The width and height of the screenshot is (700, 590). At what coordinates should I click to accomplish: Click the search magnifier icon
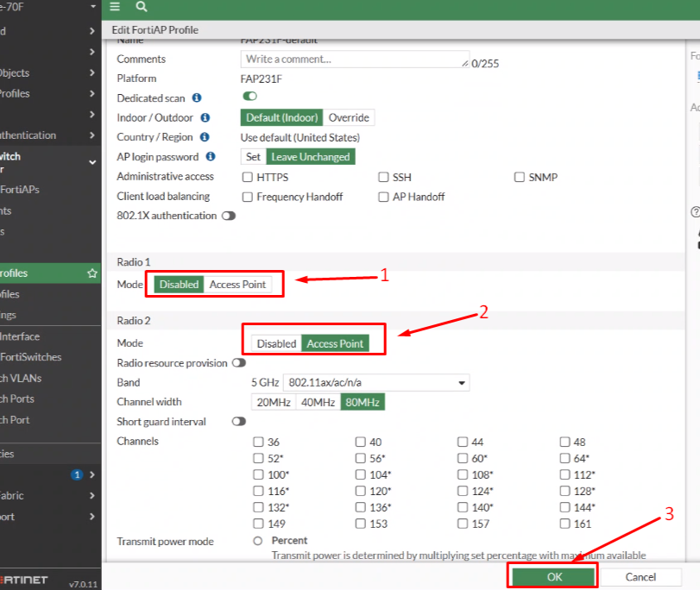point(142,6)
